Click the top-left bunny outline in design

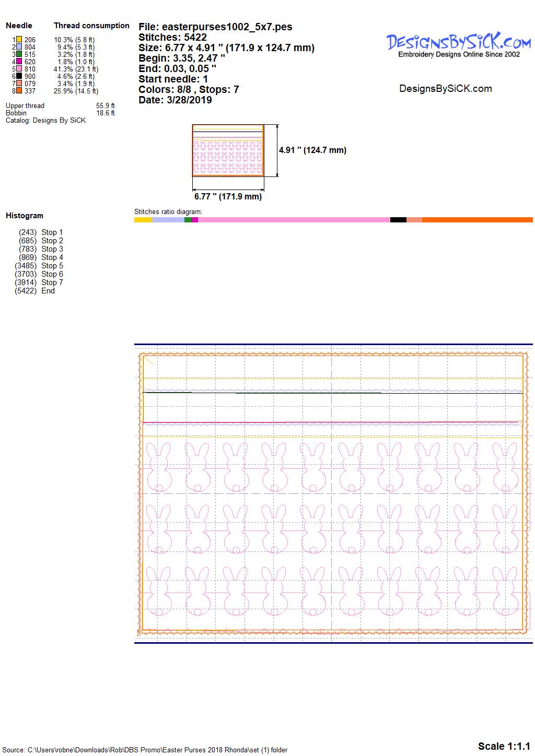coord(159,467)
